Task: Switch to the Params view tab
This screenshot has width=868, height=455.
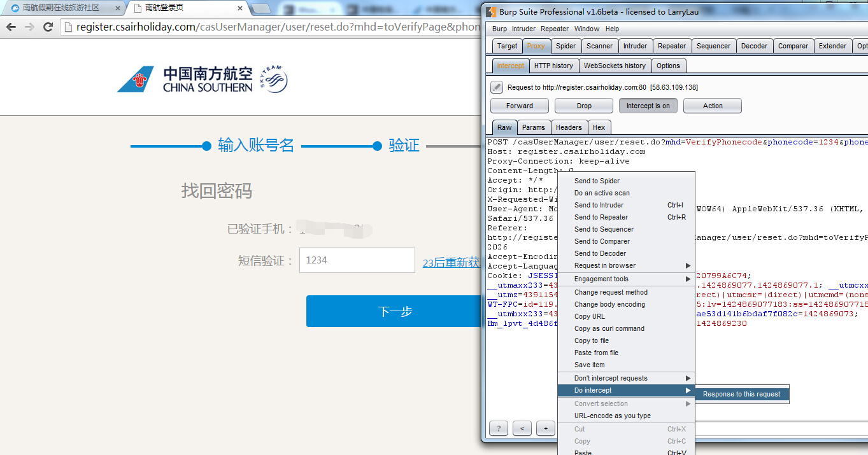Action: click(534, 127)
